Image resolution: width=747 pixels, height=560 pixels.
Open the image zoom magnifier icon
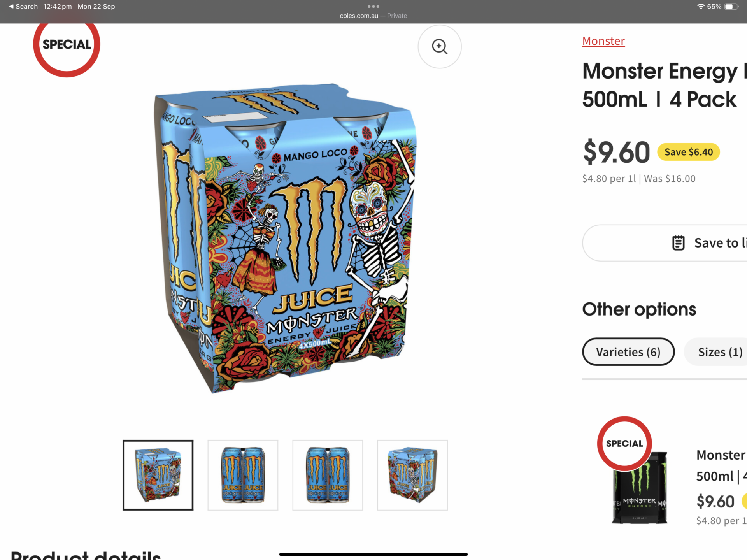pos(440,47)
